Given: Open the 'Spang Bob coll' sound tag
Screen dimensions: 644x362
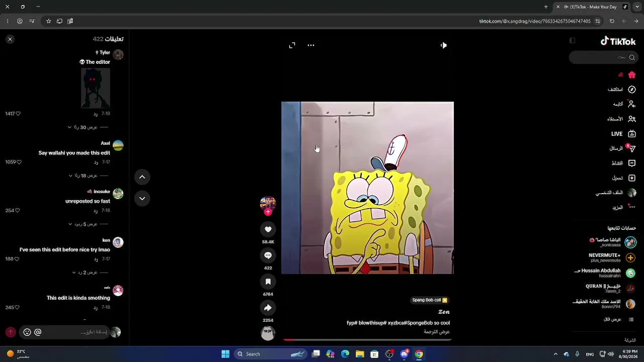Looking at the screenshot, I should click(x=430, y=300).
